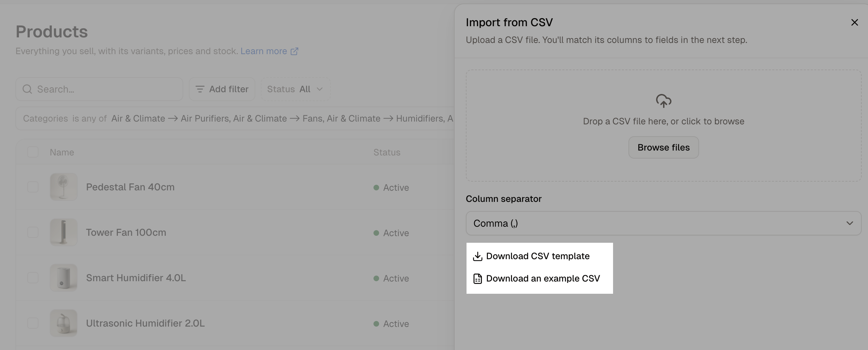The width and height of the screenshot is (868, 350).
Task: Click the Drop a CSV file here text
Action: [x=663, y=121]
